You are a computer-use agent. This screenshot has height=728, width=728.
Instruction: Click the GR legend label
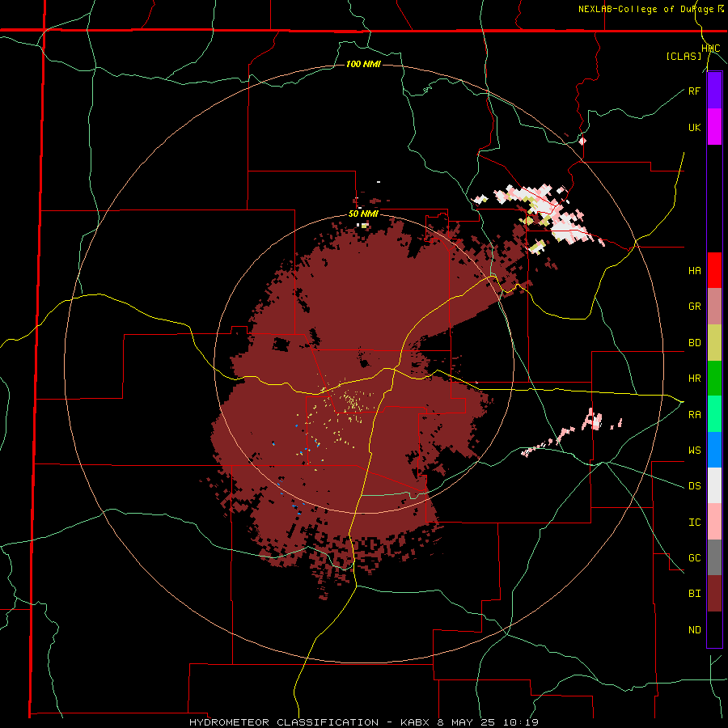[694, 307]
